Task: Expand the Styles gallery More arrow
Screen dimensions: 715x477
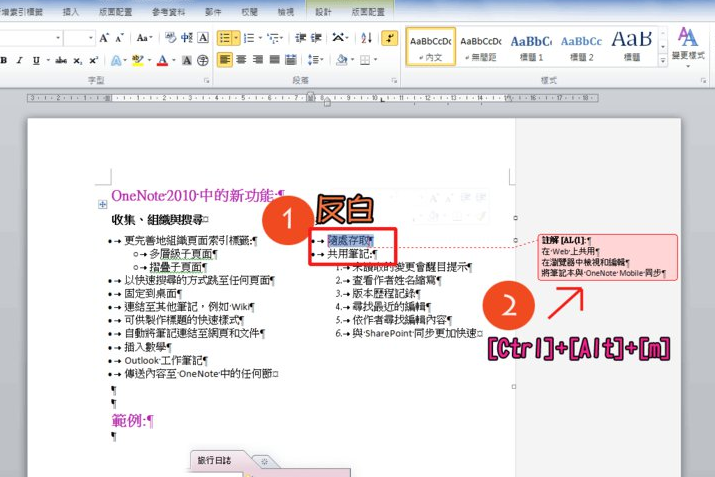Action: tap(663, 61)
